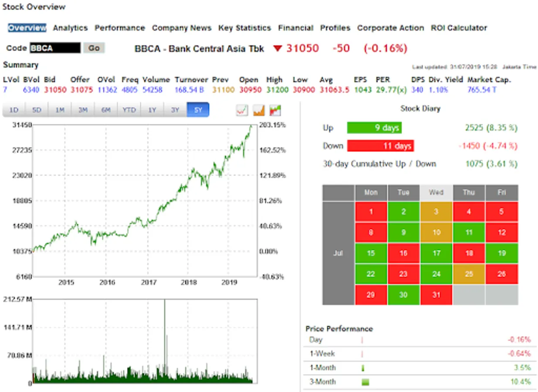Viewport: 538px width, 392px height.
Task: Open the Analytics tab
Action: click(70, 28)
